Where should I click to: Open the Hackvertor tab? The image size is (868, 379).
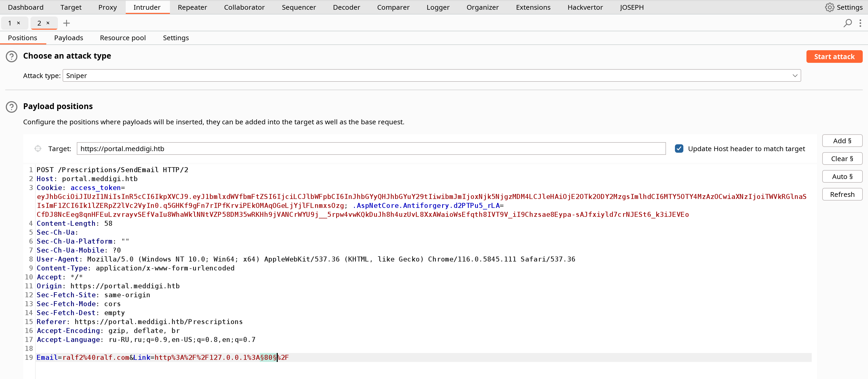point(585,7)
